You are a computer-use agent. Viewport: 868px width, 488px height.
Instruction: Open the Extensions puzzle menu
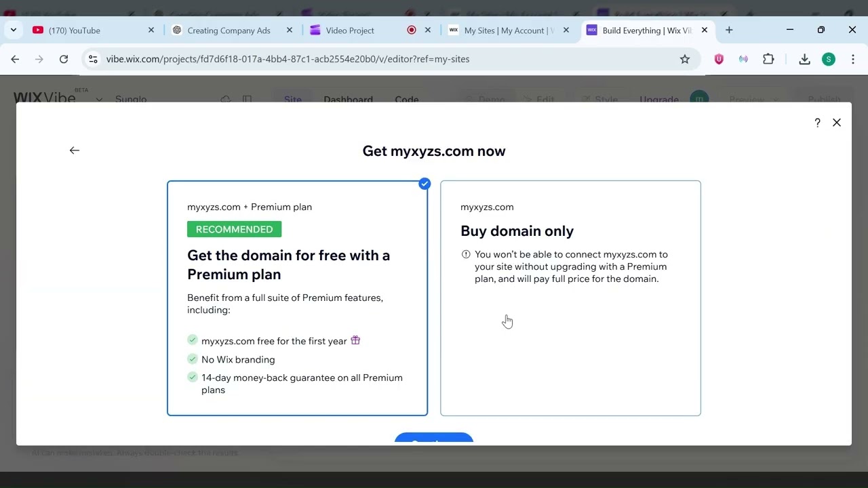click(768, 59)
